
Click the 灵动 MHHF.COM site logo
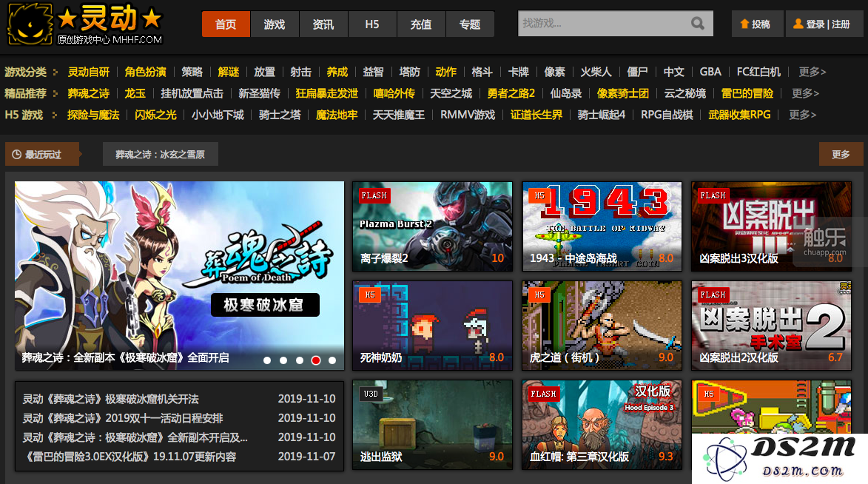point(84,24)
